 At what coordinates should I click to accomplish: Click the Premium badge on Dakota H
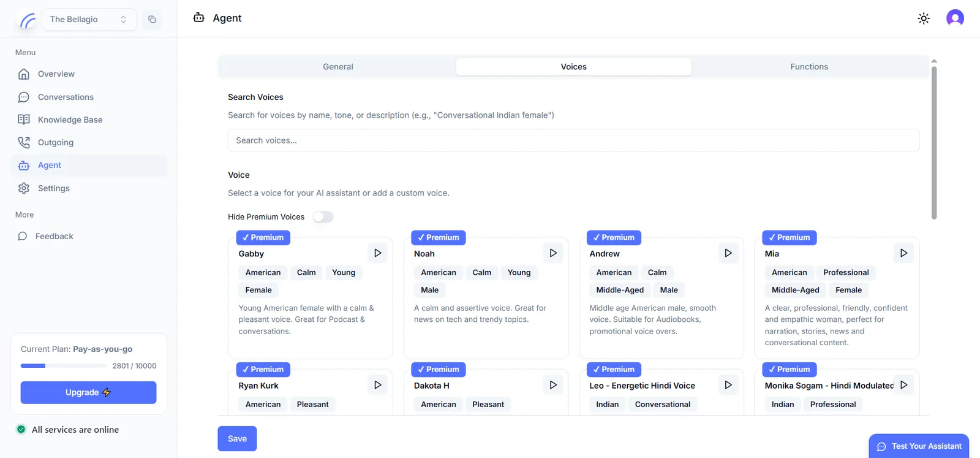point(439,369)
